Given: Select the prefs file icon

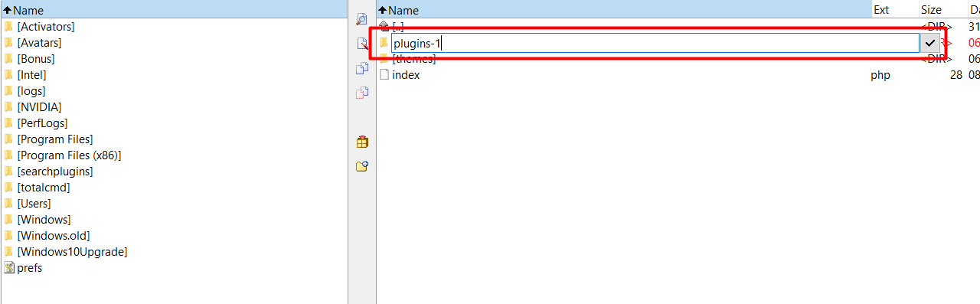Looking at the screenshot, I should tap(8, 268).
